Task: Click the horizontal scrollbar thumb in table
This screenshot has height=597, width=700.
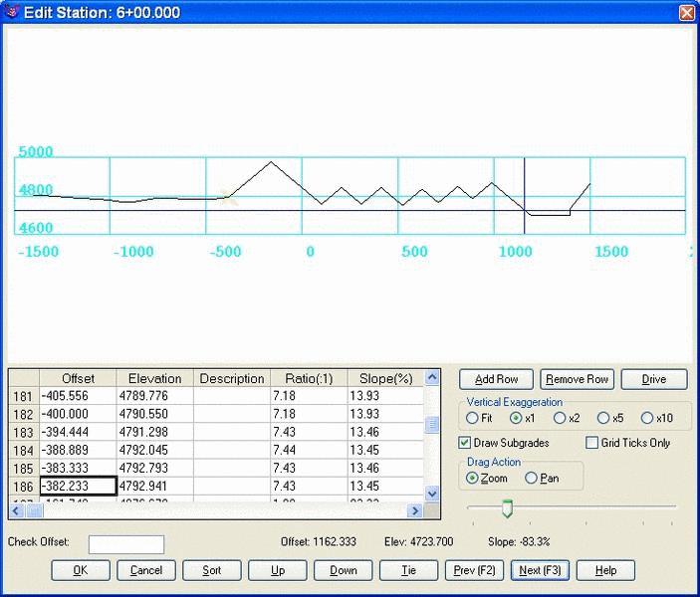Action: (x=35, y=510)
